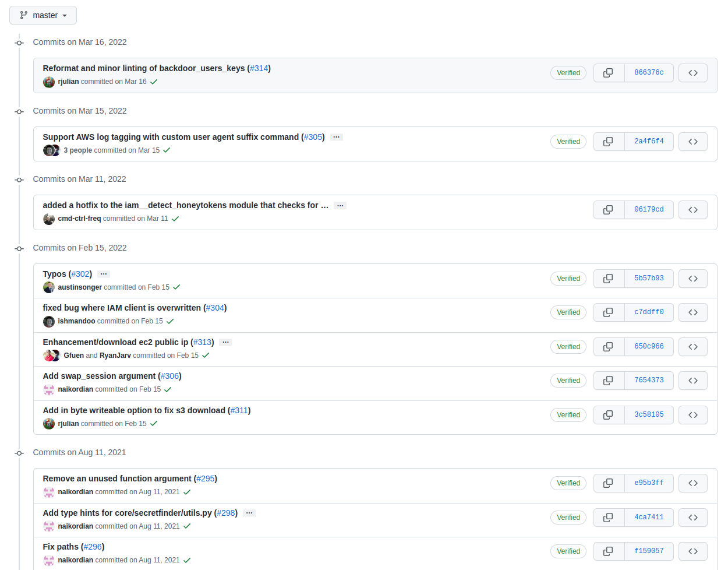The image size is (728, 570).
Task: Click Verified badge on commit 5b57b93
Action: (x=568, y=279)
